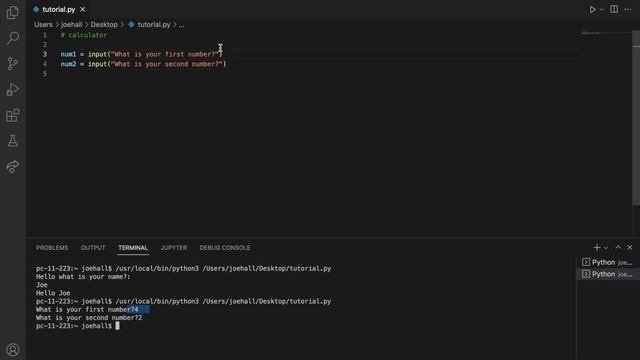Click the editor vertical scrollbar
This screenshot has height=360, width=640.
tap(636, 118)
